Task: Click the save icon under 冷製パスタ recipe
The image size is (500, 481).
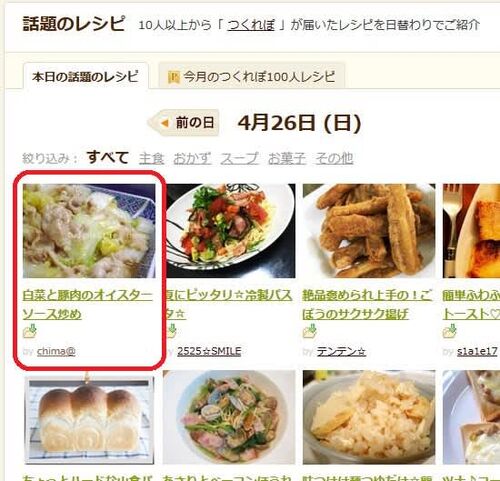Action: click(x=172, y=331)
